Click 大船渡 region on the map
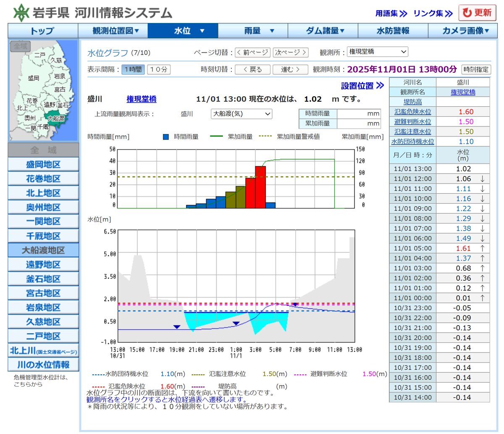This screenshot has height=434, width=504. (x=56, y=118)
